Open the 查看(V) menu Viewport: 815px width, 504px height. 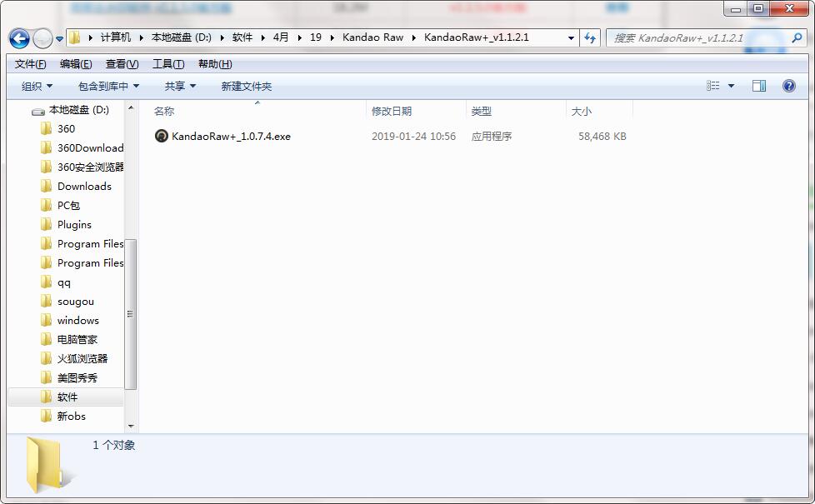pos(122,64)
